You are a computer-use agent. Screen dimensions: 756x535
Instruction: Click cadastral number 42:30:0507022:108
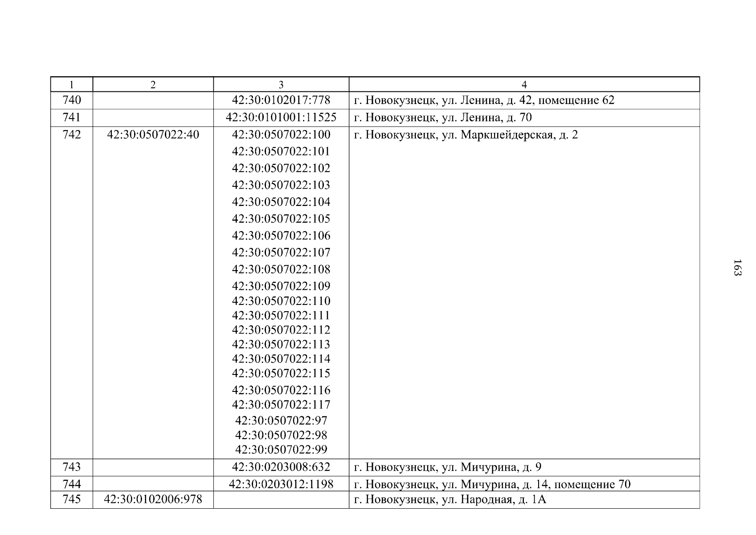coord(281,269)
